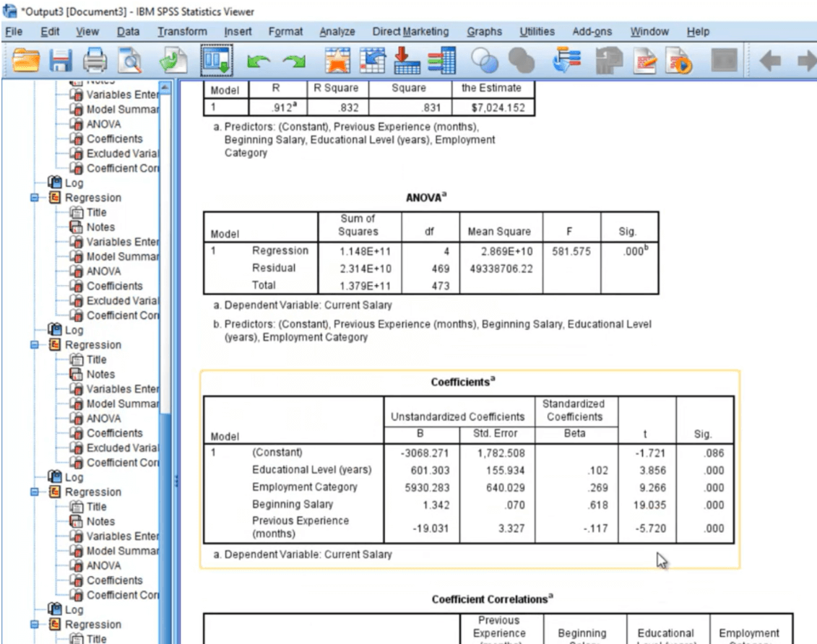Click the Promote left-arrow toolbar icon

tap(770, 61)
